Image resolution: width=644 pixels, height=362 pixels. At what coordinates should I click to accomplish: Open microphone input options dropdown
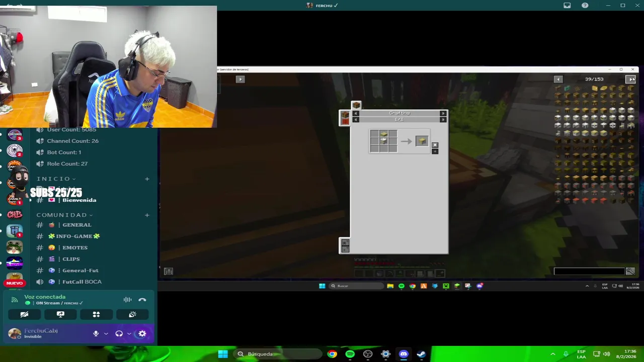click(106, 333)
